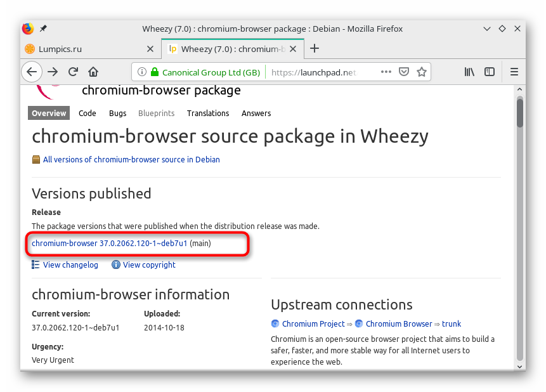Screen dimensions: 546x392
Task: Open the Blueprints tab
Action: pyautogui.click(x=157, y=114)
